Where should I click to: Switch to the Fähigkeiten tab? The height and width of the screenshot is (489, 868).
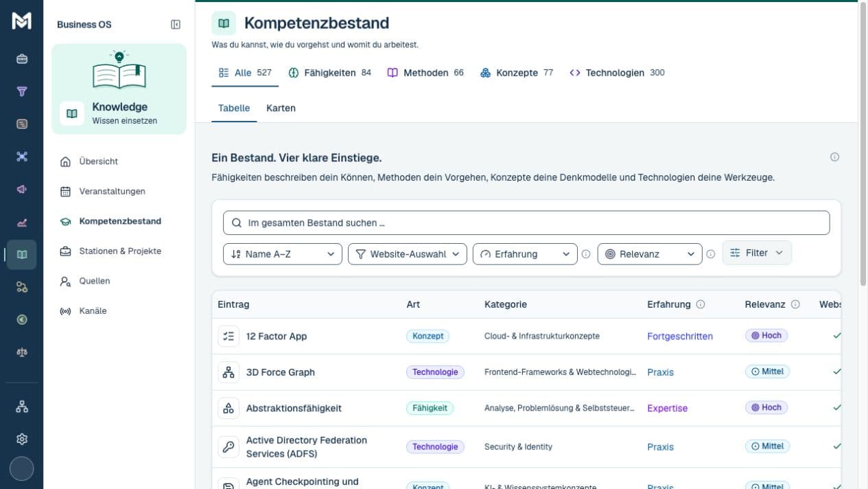coord(330,73)
